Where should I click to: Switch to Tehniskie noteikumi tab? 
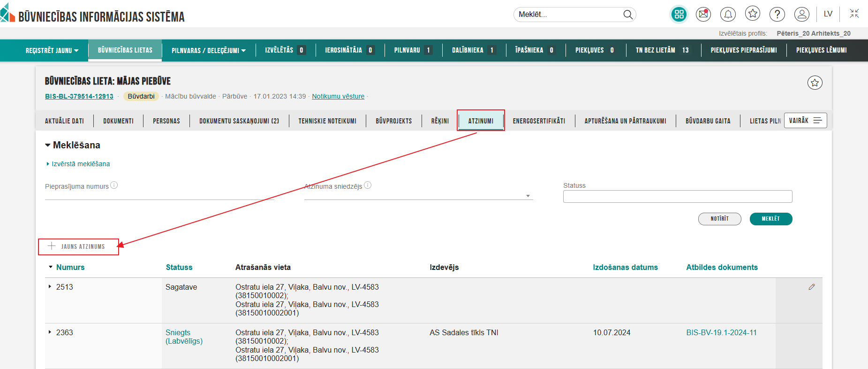pos(327,121)
